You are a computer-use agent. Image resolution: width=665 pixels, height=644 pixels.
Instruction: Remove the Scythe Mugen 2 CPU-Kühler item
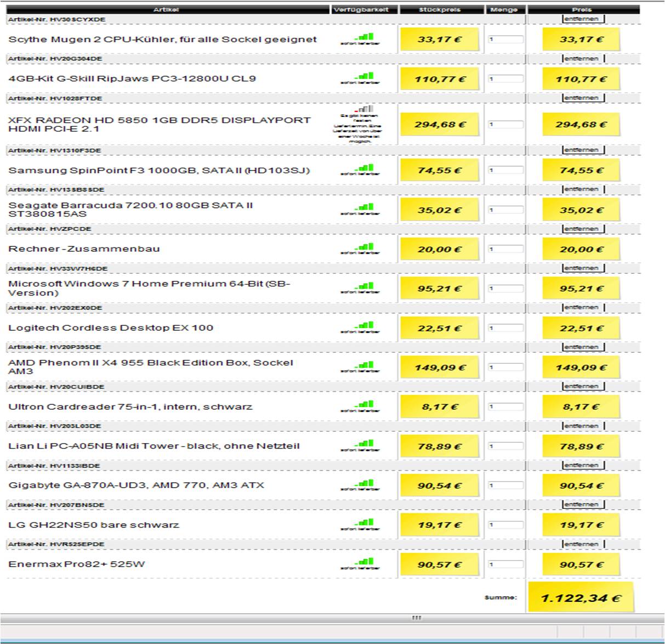coord(583,19)
